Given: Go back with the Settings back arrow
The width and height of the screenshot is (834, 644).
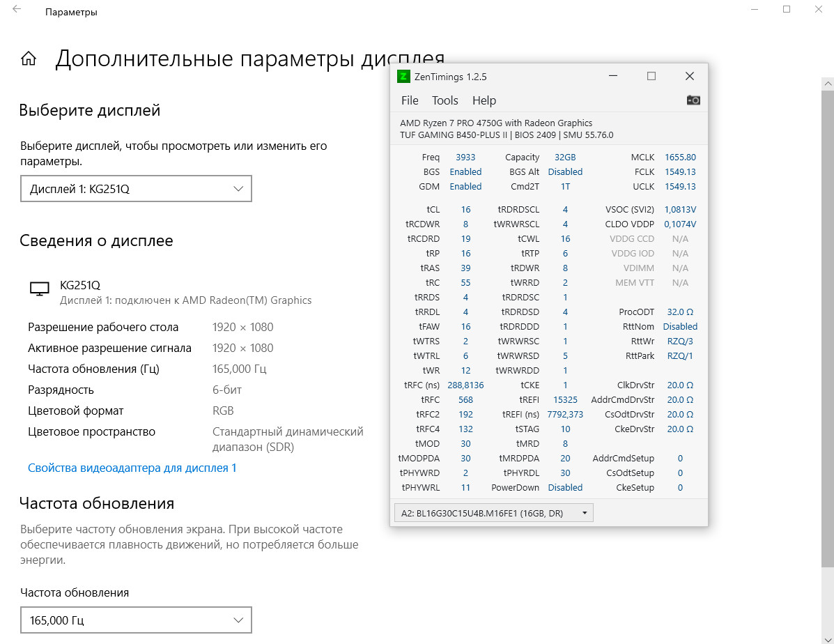Looking at the screenshot, I should (x=17, y=9).
